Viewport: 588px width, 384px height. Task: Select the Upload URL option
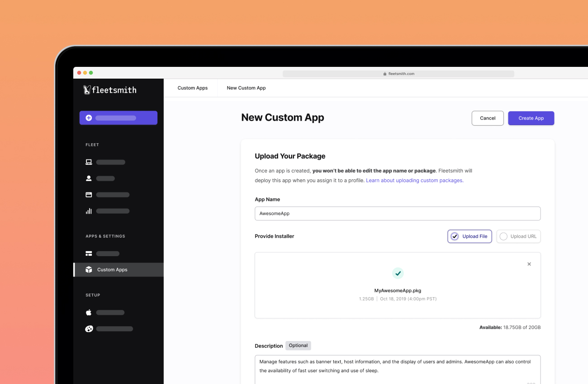pyautogui.click(x=518, y=236)
